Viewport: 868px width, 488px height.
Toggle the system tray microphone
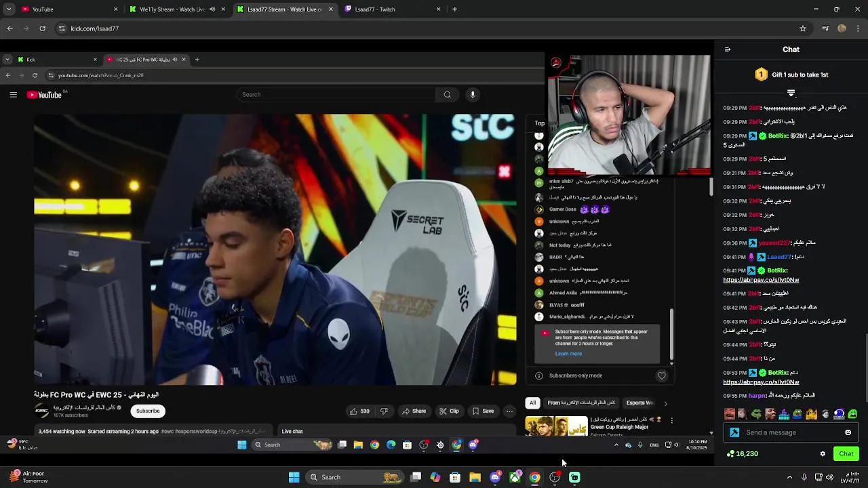(804, 477)
